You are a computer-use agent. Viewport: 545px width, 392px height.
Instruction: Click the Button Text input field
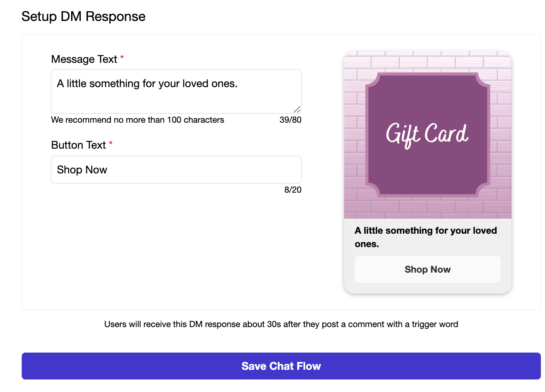click(x=176, y=170)
